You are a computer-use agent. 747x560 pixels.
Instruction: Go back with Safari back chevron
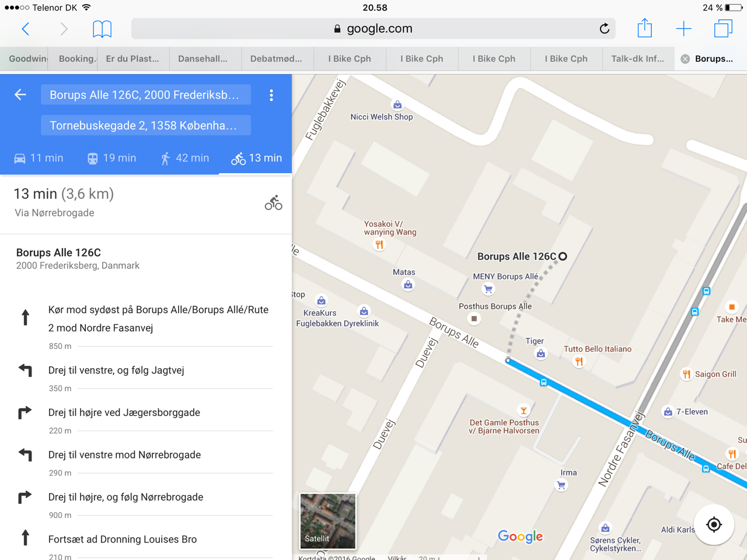pyautogui.click(x=25, y=29)
